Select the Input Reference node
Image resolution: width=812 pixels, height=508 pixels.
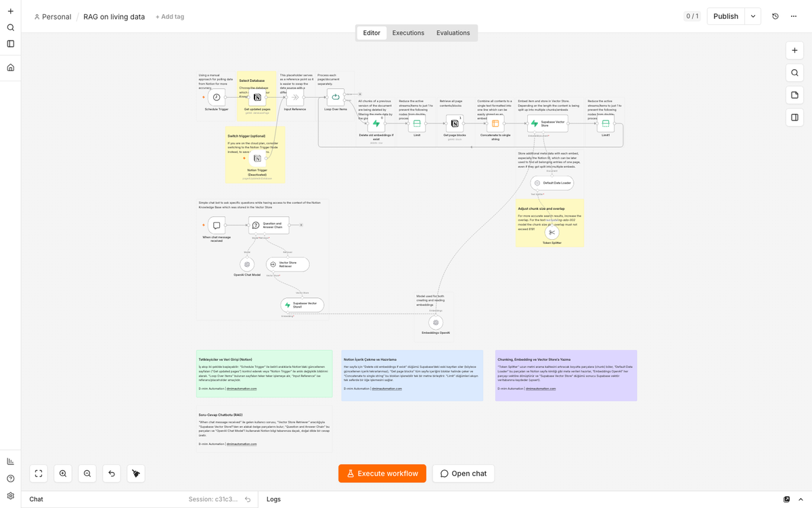coord(294,98)
